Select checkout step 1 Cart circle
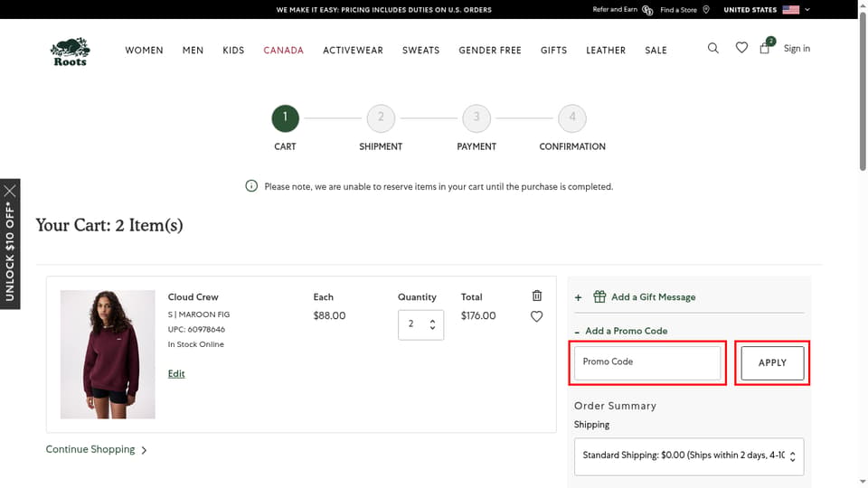 285,118
